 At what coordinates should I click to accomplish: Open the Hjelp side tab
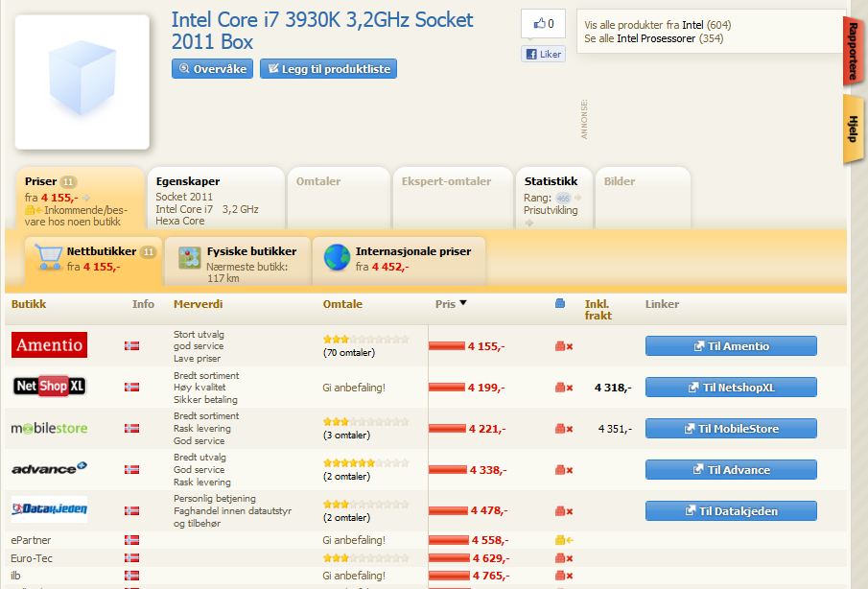pos(853,129)
